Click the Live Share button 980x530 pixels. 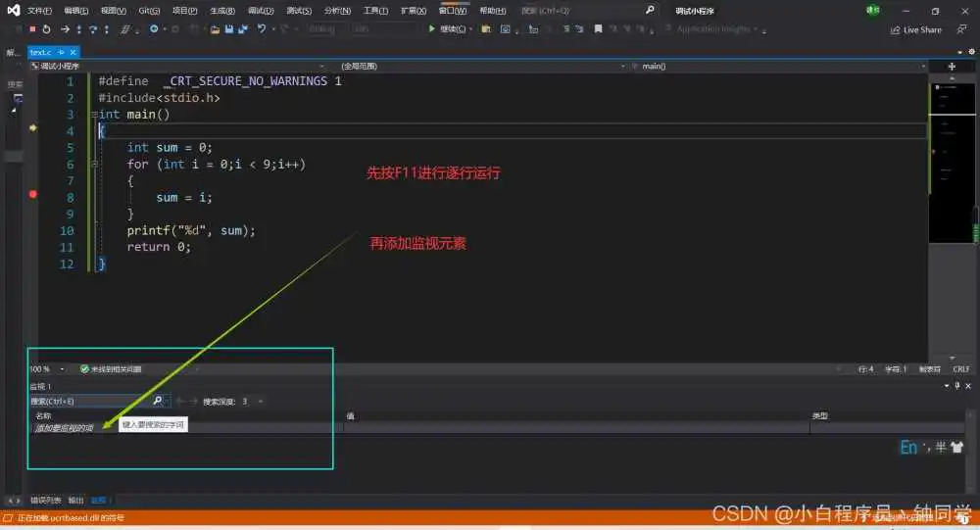[916, 29]
